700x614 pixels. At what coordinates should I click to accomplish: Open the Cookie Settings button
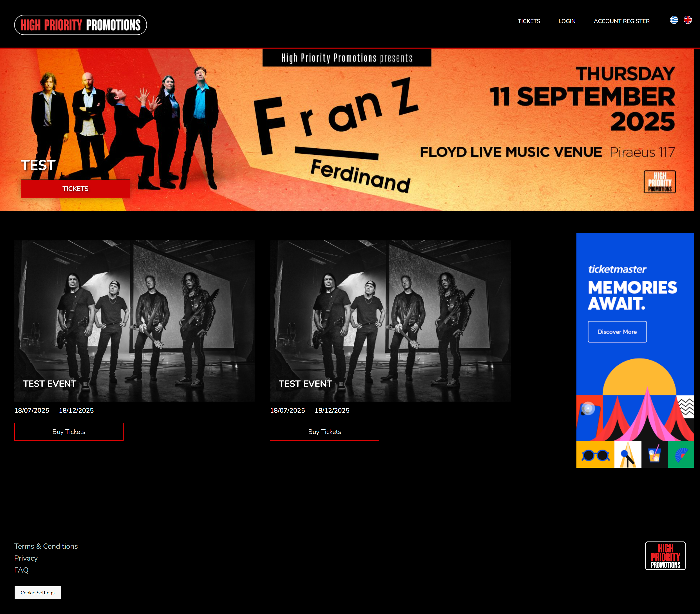pyautogui.click(x=38, y=593)
